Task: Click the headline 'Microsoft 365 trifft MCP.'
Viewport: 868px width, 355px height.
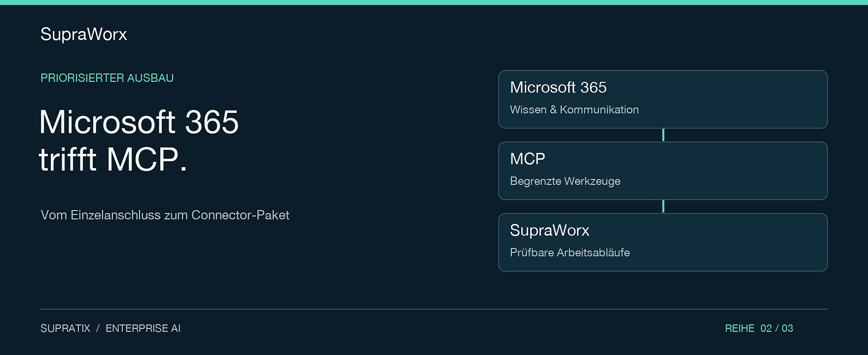Action: pos(139,141)
